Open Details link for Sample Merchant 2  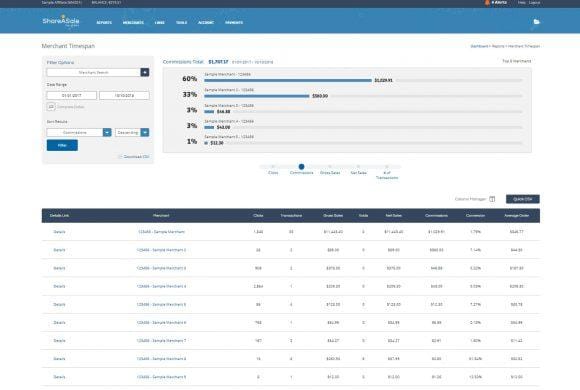point(59,250)
